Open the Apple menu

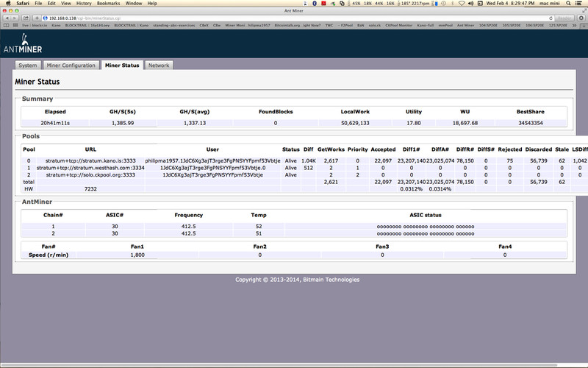point(8,3)
